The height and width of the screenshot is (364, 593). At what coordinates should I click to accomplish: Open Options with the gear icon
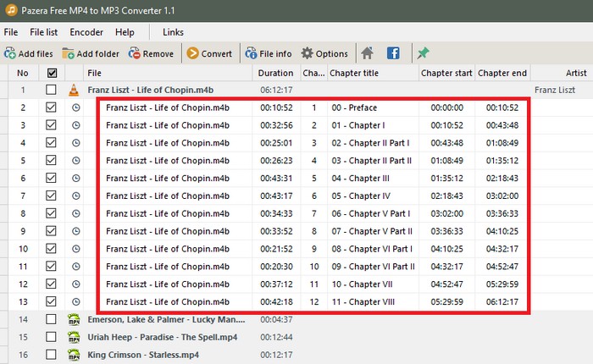[x=324, y=53]
